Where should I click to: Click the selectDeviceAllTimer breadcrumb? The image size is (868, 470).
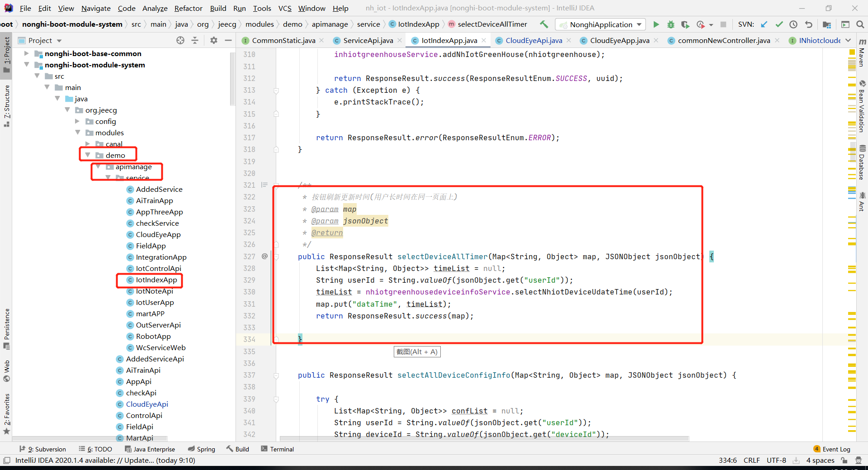tap(487, 24)
